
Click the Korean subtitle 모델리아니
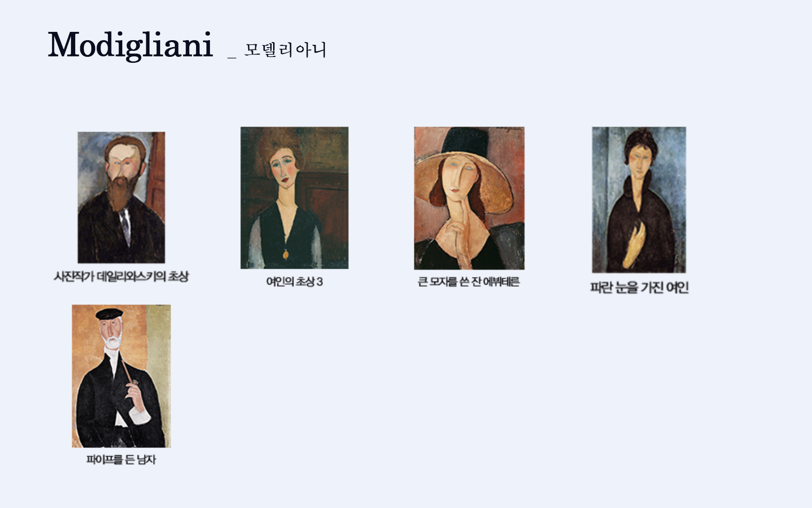[285, 49]
